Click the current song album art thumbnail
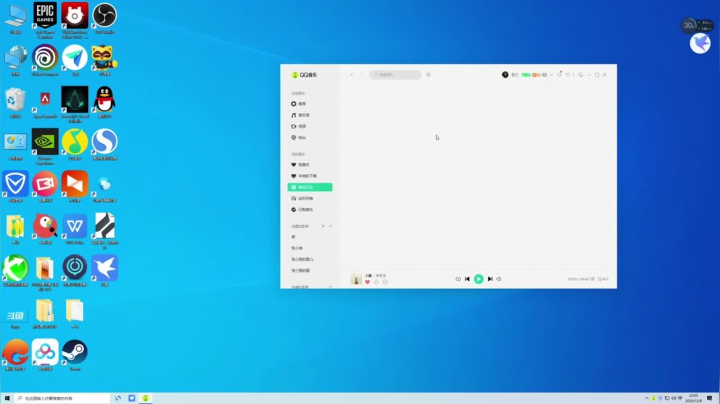 click(356, 279)
